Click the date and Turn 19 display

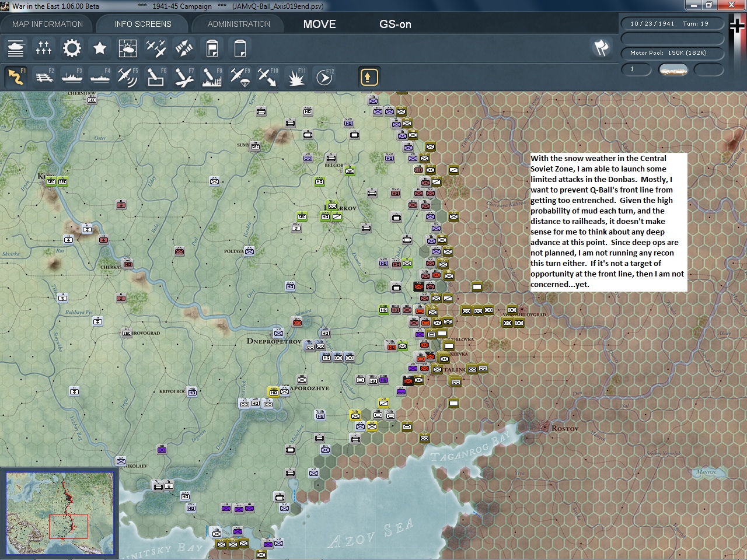pos(671,24)
